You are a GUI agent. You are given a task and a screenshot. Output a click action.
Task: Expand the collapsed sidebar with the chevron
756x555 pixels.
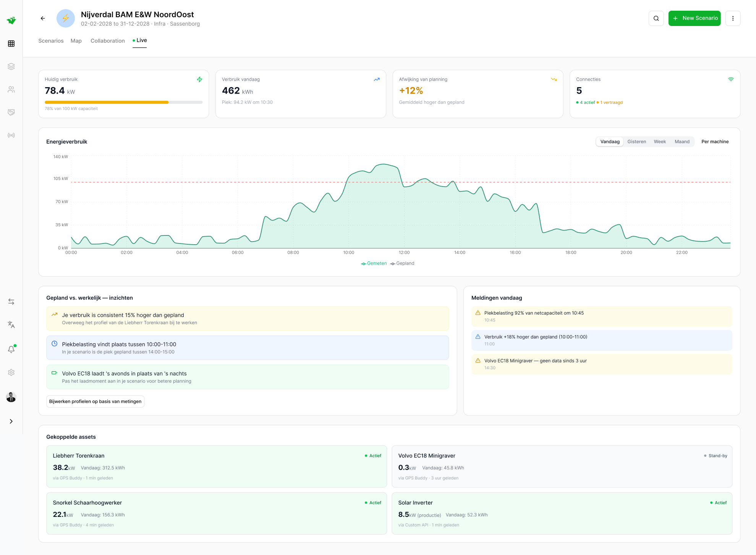point(11,421)
